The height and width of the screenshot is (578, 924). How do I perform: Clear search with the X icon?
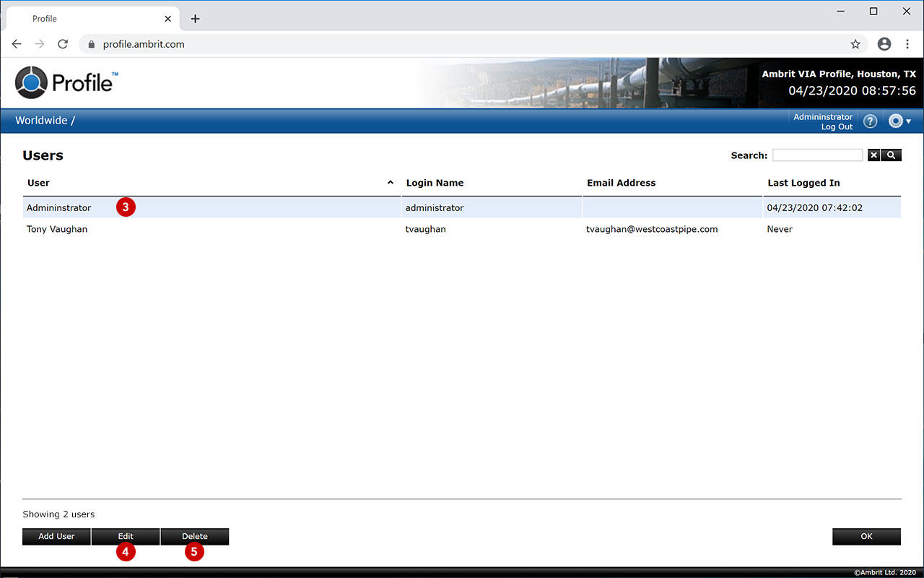point(873,155)
